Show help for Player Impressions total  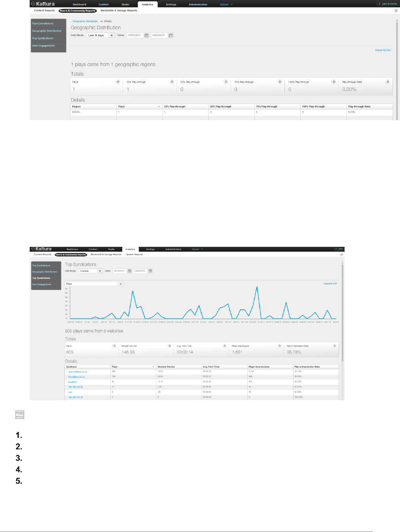pyautogui.click(x=279, y=346)
